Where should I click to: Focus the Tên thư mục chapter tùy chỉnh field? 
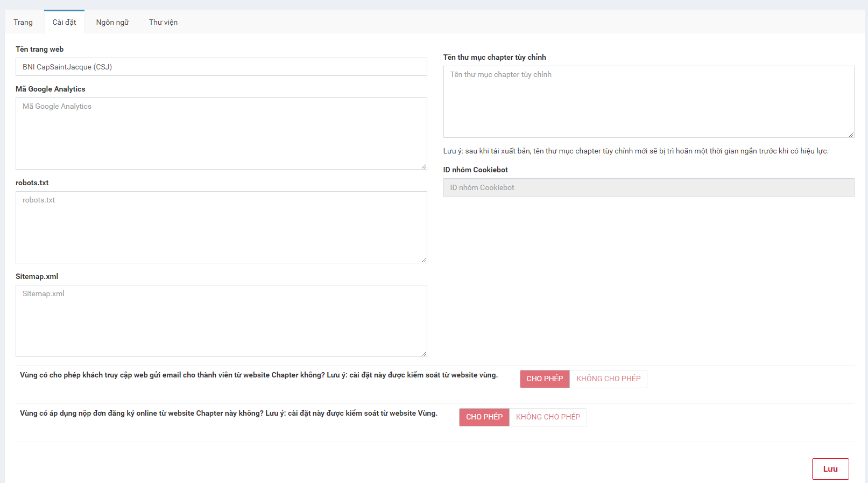click(648, 102)
